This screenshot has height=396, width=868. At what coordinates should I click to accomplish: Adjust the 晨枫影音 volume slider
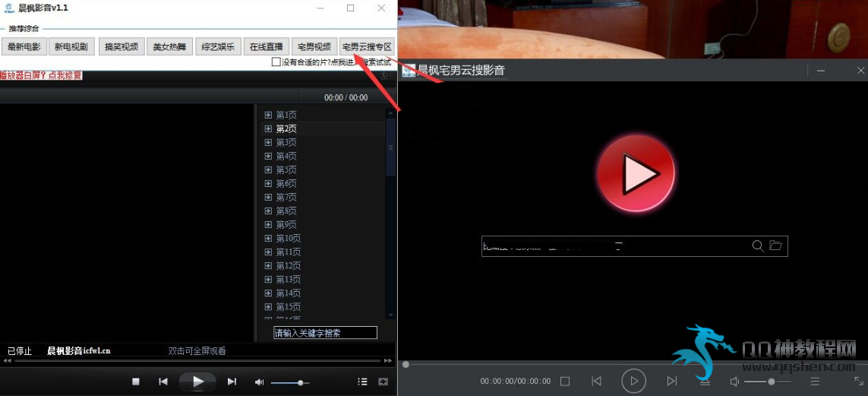tap(290, 383)
